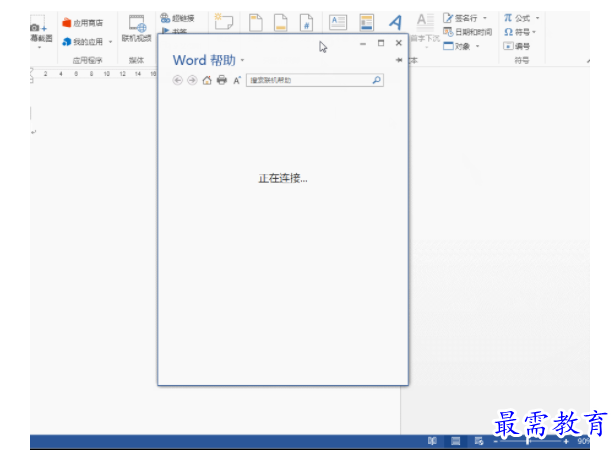The width and height of the screenshot is (616, 455).
Task: Print the Word Help topic
Action: click(x=222, y=80)
